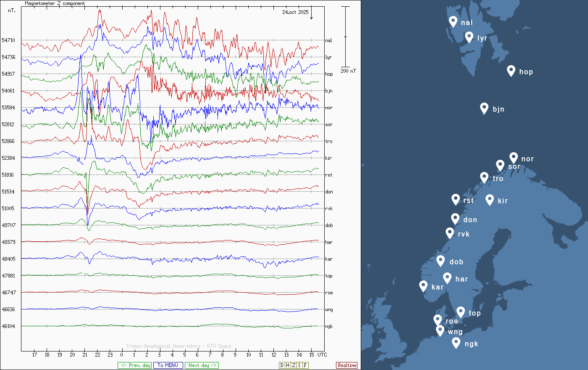Viewport: 588px width, 370px height.
Task: Switch to the D component
Action: pos(282,365)
